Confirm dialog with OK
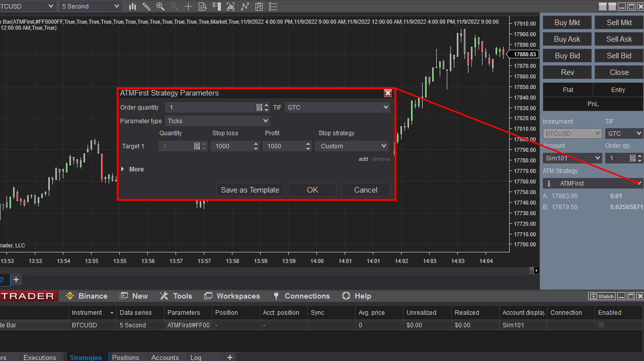Image resolution: width=644 pixels, height=361 pixels. pyautogui.click(x=312, y=190)
